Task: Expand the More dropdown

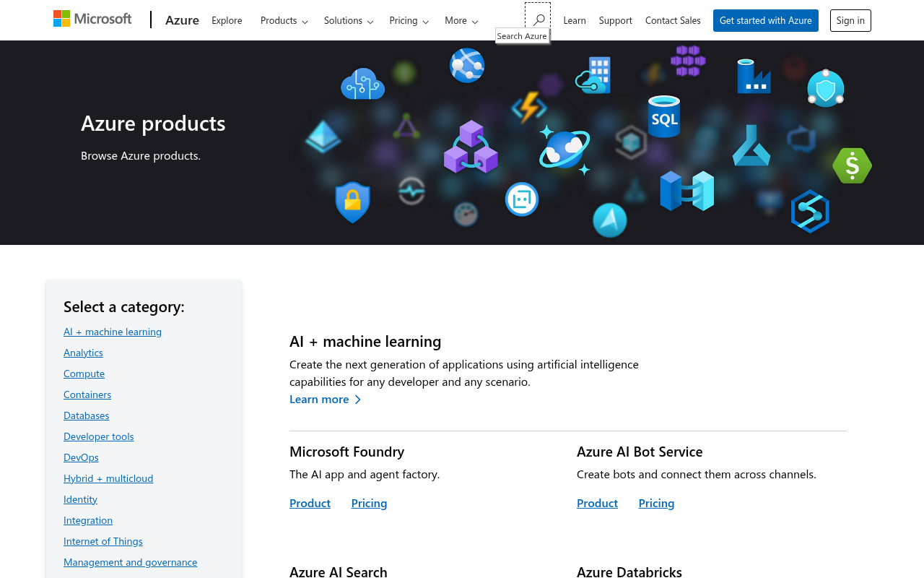Action: (x=461, y=20)
